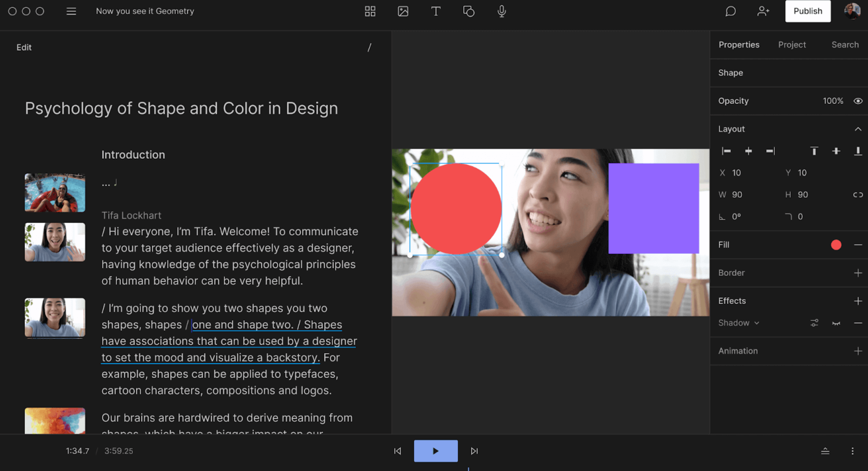868x471 pixels.
Task: Add a Border with the plus button
Action: pyautogui.click(x=858, y=273)
